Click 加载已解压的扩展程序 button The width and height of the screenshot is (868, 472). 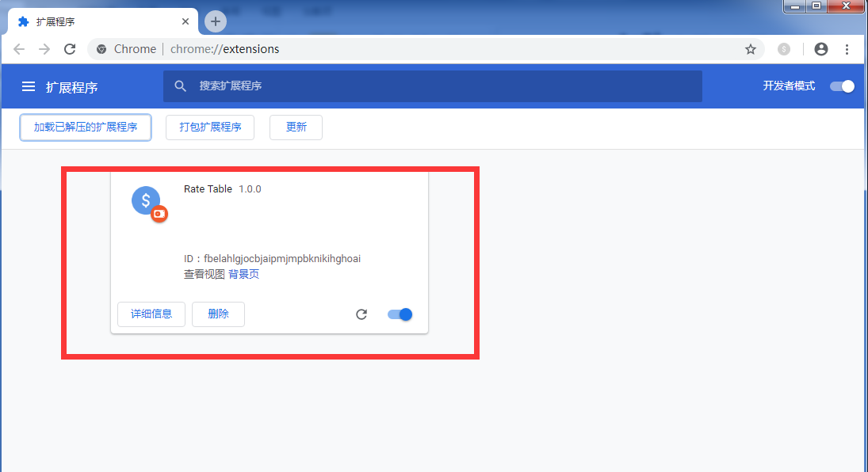point(86,128)
